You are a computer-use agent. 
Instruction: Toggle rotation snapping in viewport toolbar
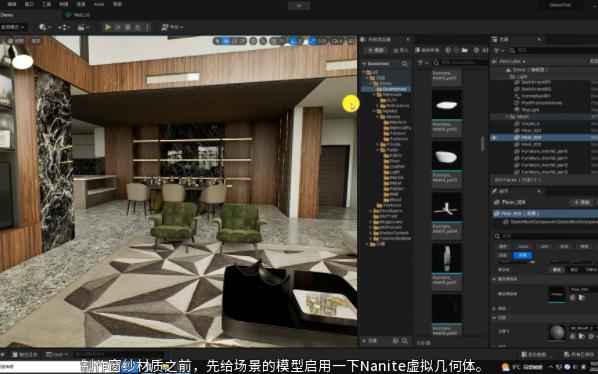[x=293, y=41]
